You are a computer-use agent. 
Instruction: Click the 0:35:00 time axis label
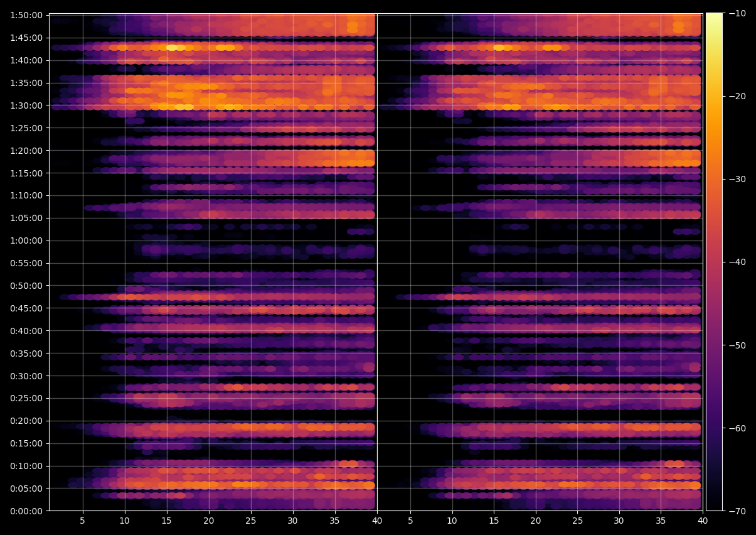[x=26, y=354]
